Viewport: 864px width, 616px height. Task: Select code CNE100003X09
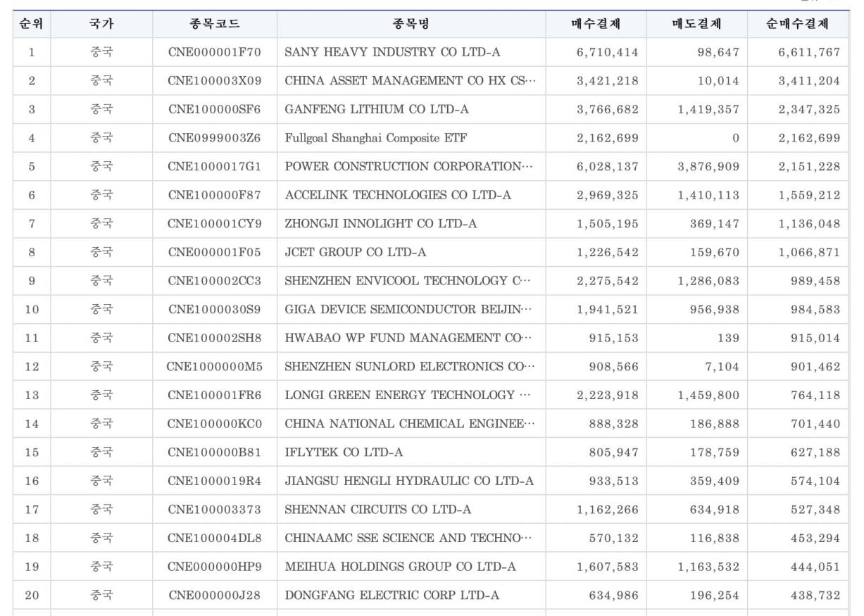(215, 80)
